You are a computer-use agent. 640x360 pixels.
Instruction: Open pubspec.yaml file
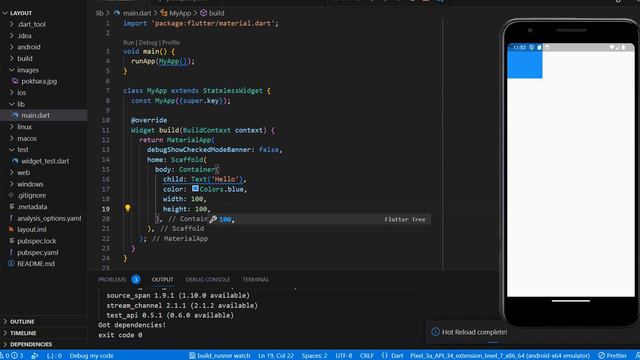tap(38, 253)
